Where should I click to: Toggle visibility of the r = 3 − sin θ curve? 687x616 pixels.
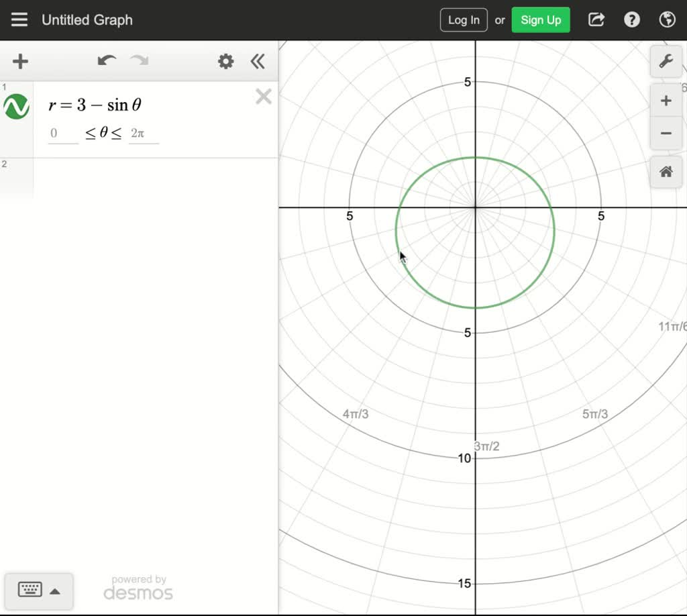[17, 107]
